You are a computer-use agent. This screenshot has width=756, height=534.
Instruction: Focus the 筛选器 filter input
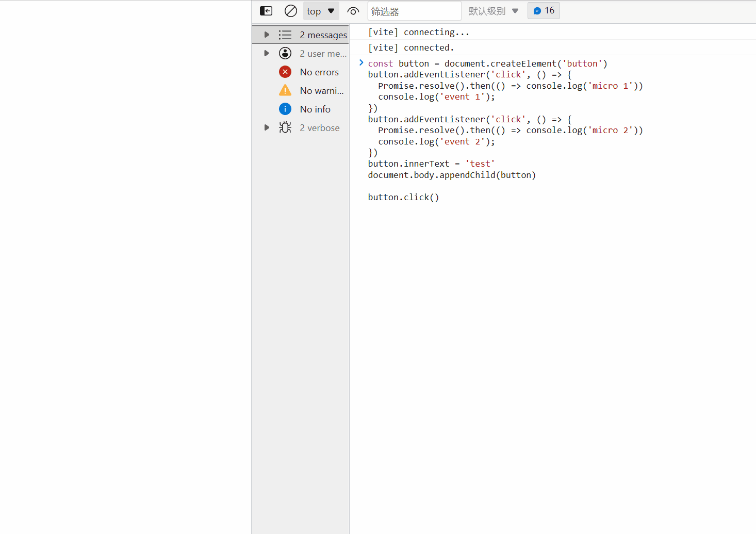(x=414, y=11)
